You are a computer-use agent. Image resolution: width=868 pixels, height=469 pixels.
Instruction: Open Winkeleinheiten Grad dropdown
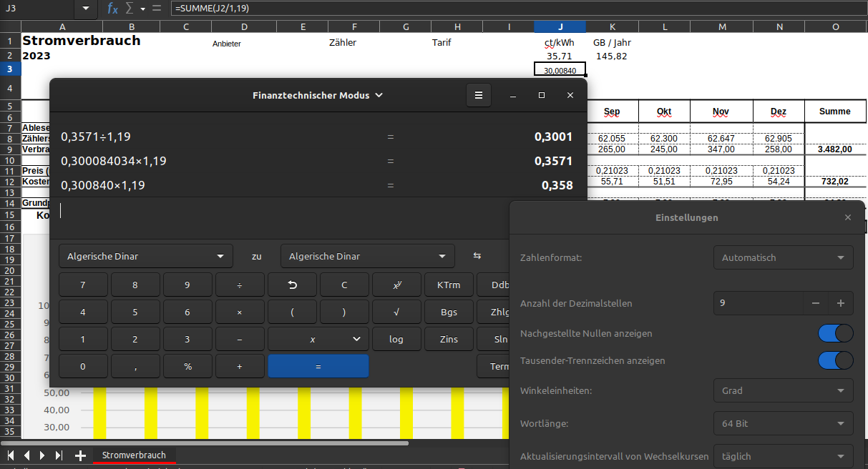pos(784,390)
